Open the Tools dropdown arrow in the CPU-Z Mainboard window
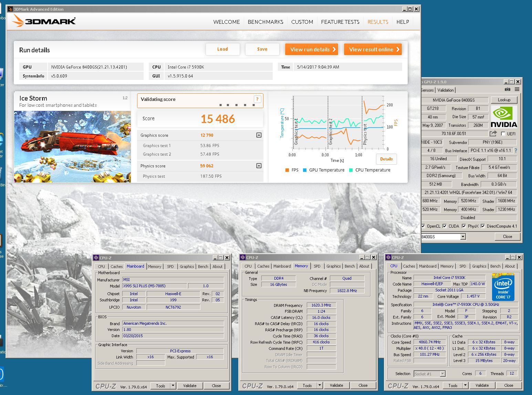532x395 pixels. pyautogui.click(x=173, y=386)
